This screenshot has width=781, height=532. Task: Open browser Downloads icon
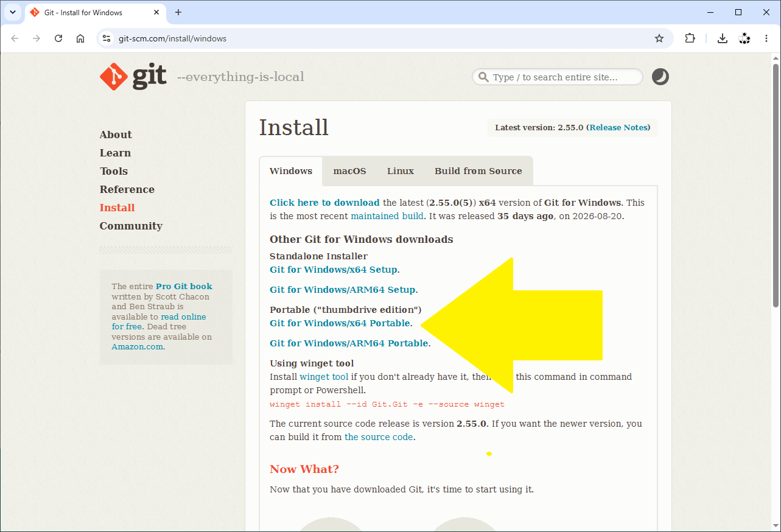[723, 38]
